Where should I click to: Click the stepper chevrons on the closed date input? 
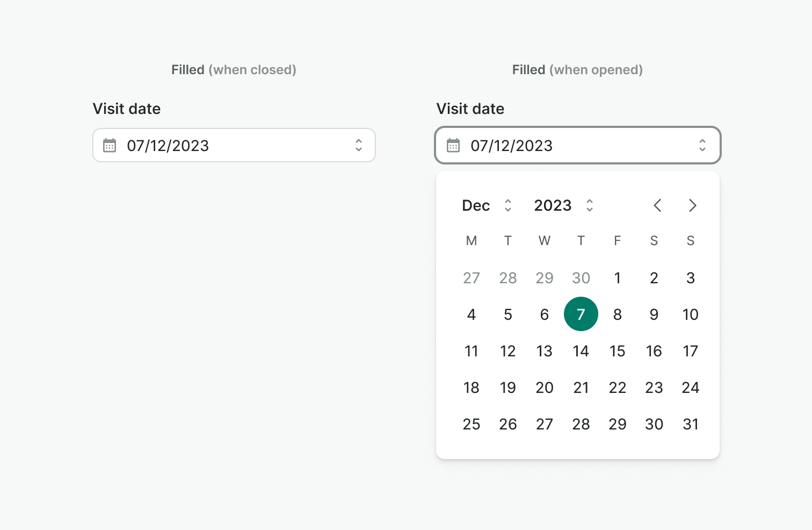(x=358, y=145)
